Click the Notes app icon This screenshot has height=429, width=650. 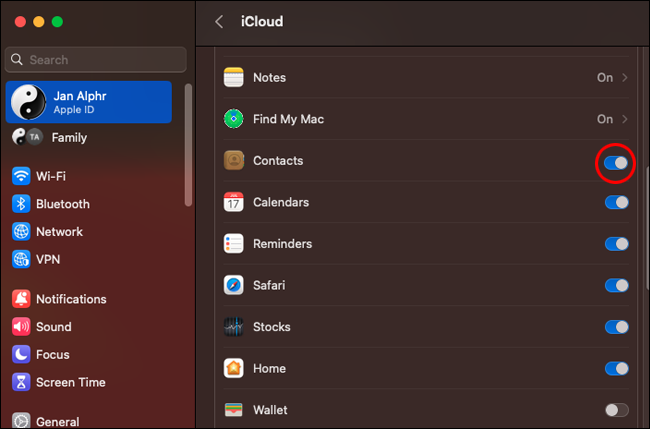pyautogui.click(x=233, y=78)
